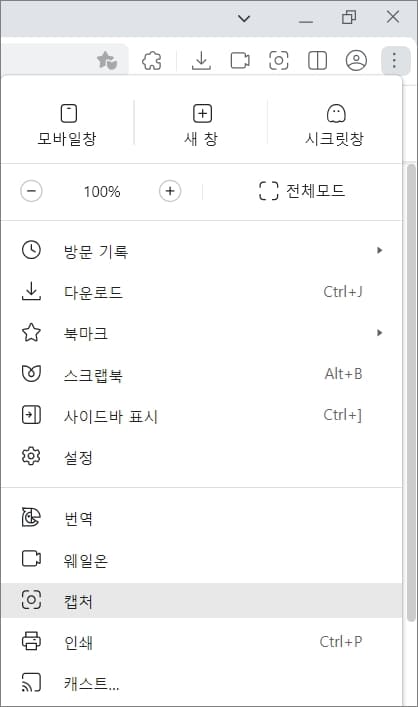Viewport: 418px width, 707px height.
Task: Open 설정 settings menu item
Action: click(201, 457)
